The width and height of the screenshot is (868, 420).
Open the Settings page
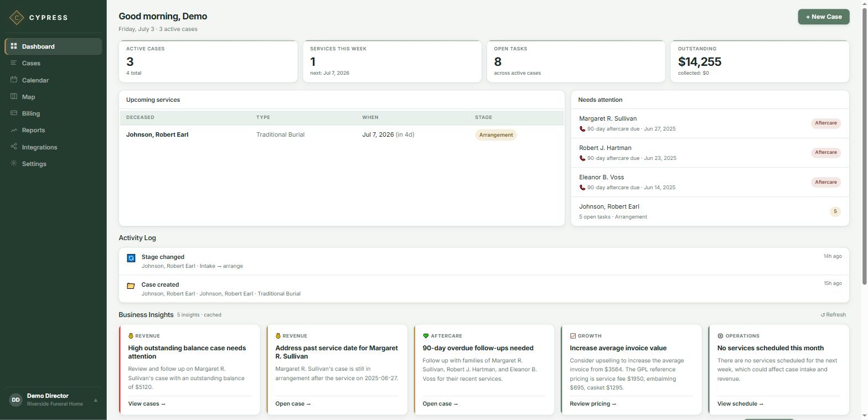tap(53, 164)
